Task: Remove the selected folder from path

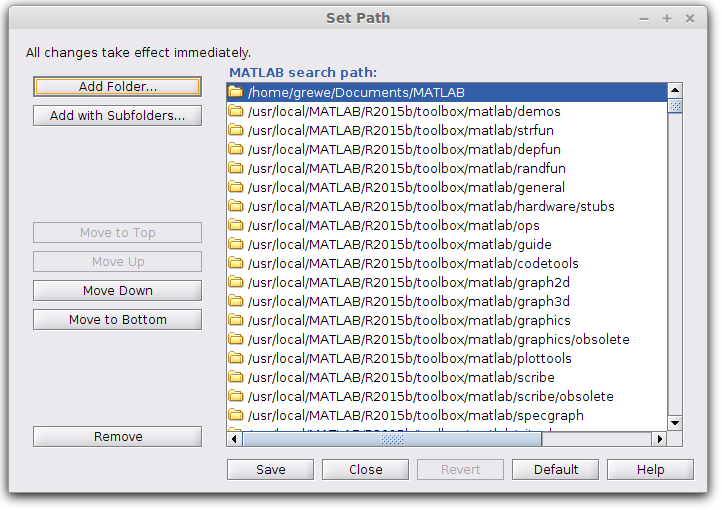Action: pyautogui.click(x=117, y=437)
